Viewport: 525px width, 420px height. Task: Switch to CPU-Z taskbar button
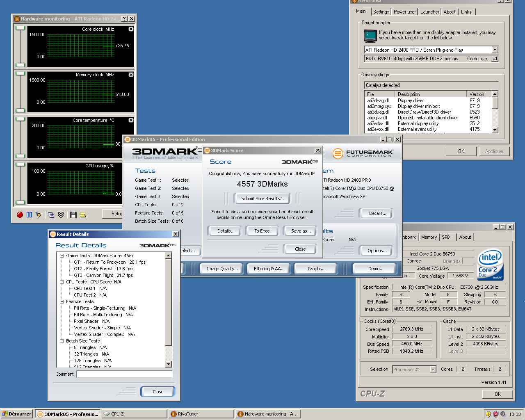click(134, 414)
